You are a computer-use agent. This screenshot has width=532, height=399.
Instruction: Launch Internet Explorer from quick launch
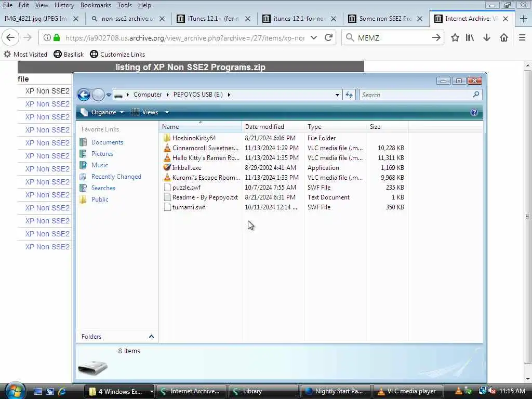(x=62, y=391)
